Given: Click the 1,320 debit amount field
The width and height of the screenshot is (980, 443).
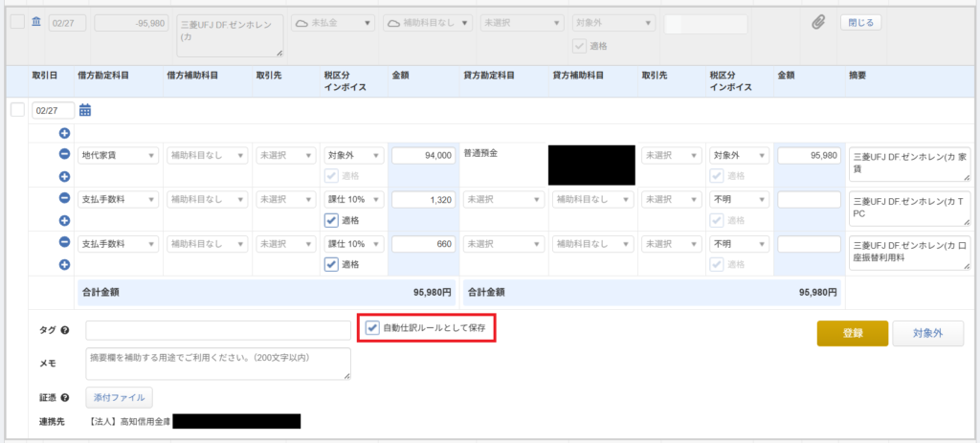Looking at the screenshot, I should pos(423,199).
